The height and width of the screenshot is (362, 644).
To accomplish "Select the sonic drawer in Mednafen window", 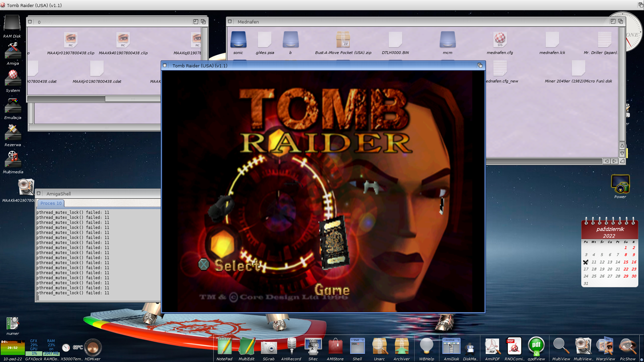I will 238,43.
